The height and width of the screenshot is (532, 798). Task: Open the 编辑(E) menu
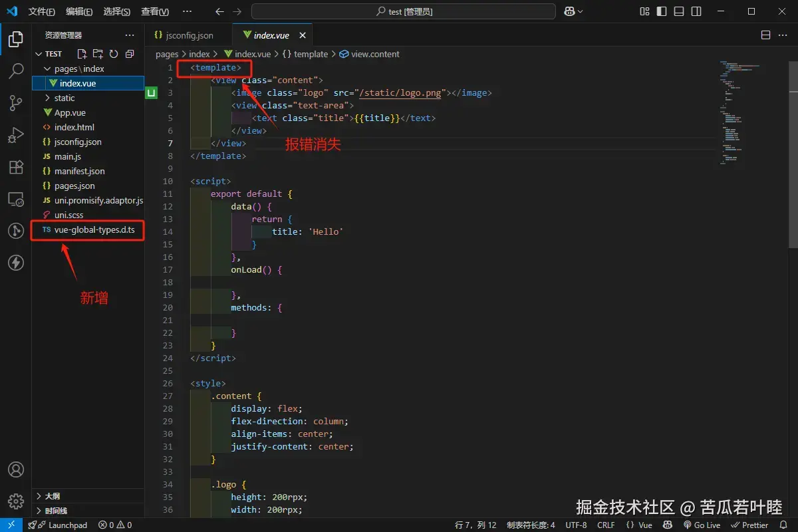coord(79,11)
